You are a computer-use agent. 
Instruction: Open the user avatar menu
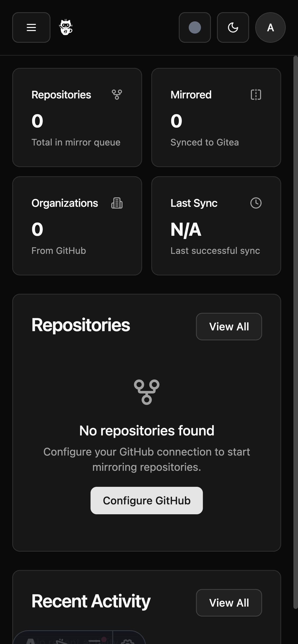[x=270, y=27]
